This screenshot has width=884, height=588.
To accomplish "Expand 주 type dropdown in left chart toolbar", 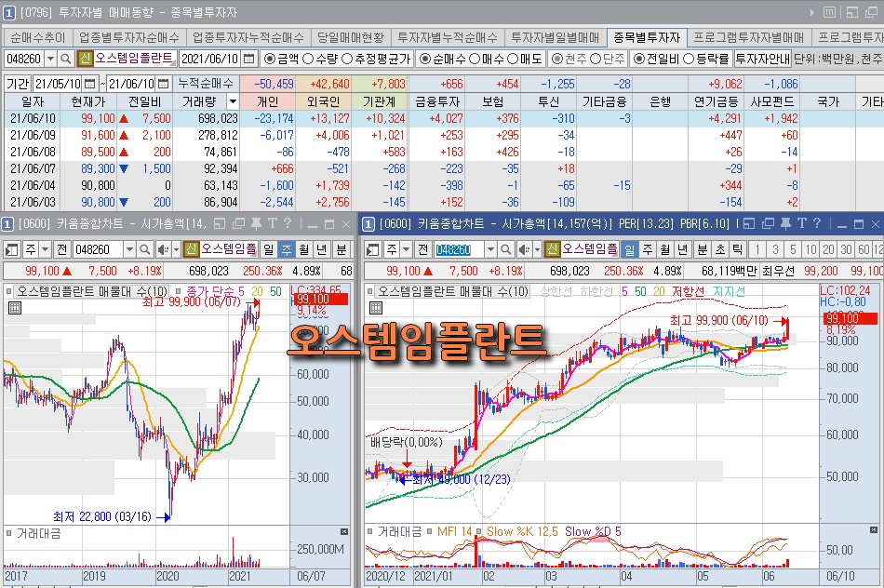I will pos(45,249).
